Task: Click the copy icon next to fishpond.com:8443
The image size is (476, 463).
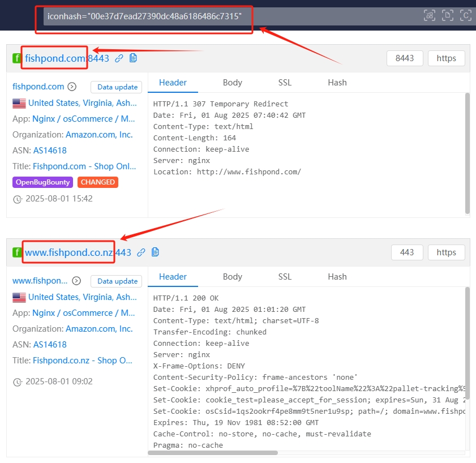Action: 133,58
